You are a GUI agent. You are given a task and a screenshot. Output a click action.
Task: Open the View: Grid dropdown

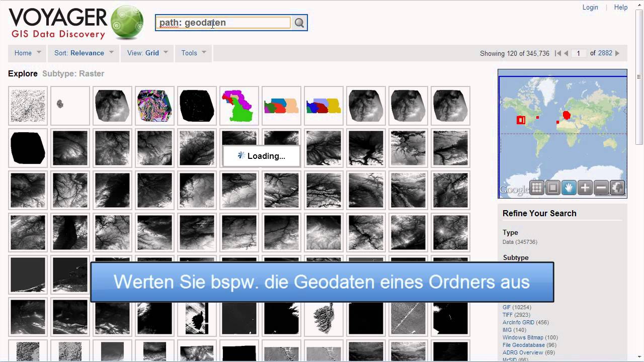[x=147, y=53]
